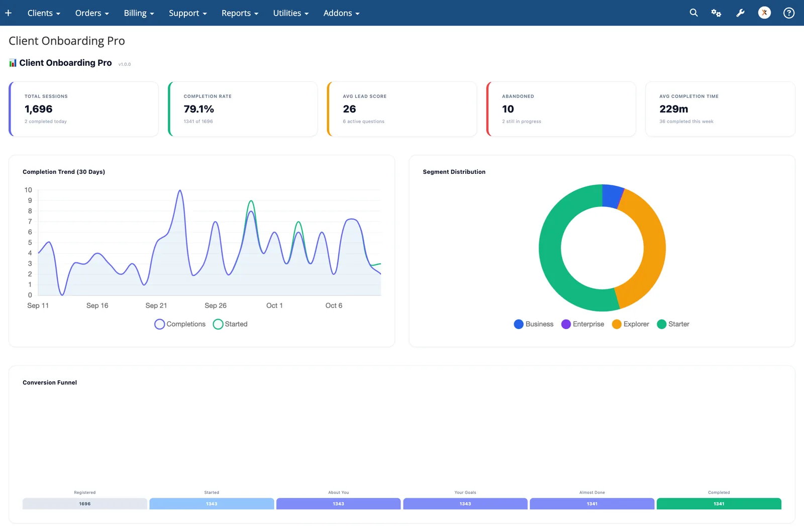The height and width of the screenshot is (532, 804).
Task: Click the Oct 1 axis label
Action: pyautogui.click(x=274, y=305)
